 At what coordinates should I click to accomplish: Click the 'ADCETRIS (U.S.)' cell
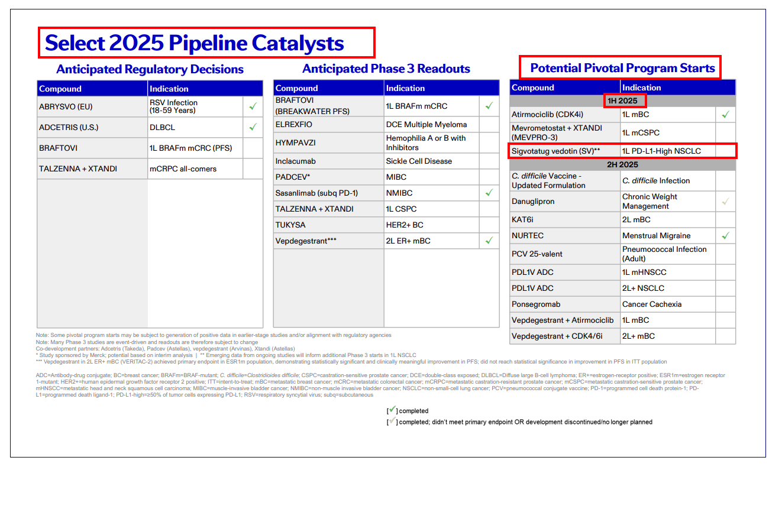tap(92, 127)
